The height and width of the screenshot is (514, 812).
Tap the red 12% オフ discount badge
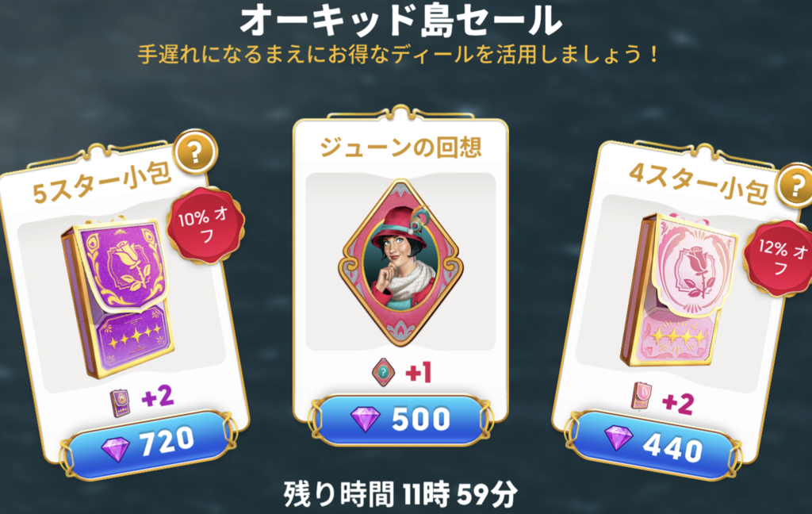tap(779, 258)
